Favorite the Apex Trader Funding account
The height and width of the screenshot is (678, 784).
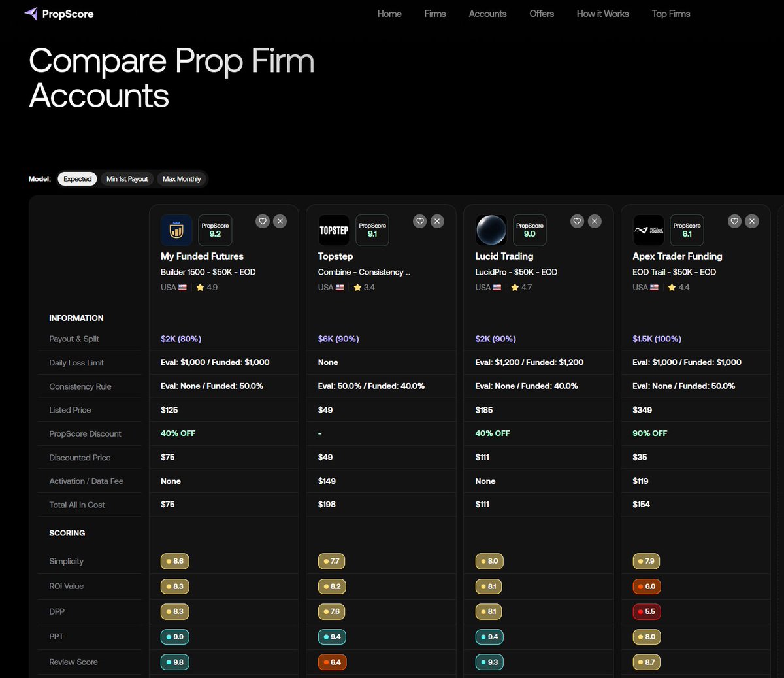click(734, 221)
